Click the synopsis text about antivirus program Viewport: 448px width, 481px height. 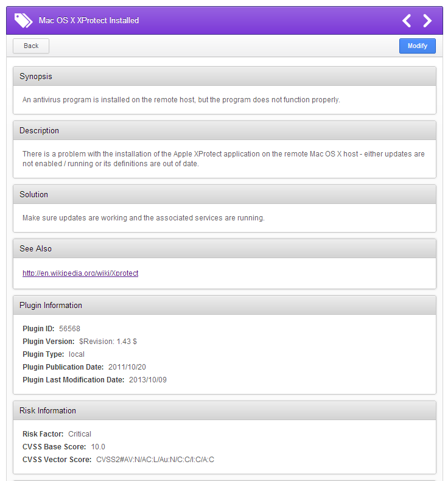coord(181,100)
